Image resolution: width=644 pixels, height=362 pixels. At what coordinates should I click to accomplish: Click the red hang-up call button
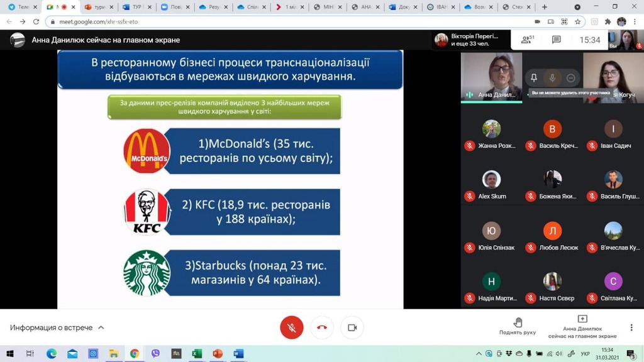322,327
